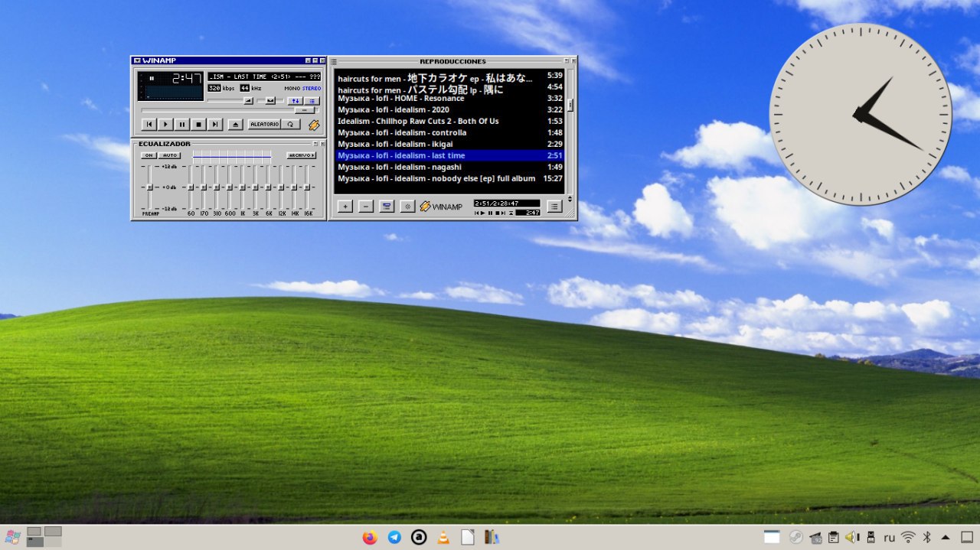Open the playlist window menu icon in title bar

[334, 61]
